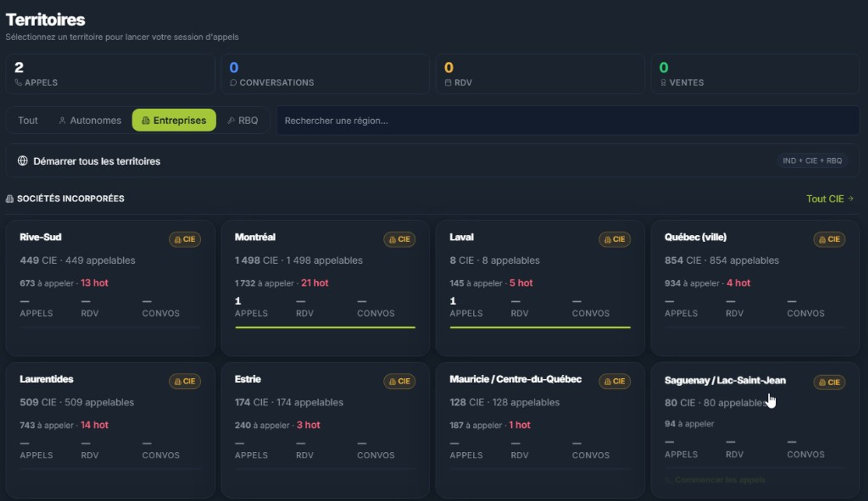Click '14 hot' on Laurentides card
This screenshot has width=868, height=501.
(x=94, y=425)
